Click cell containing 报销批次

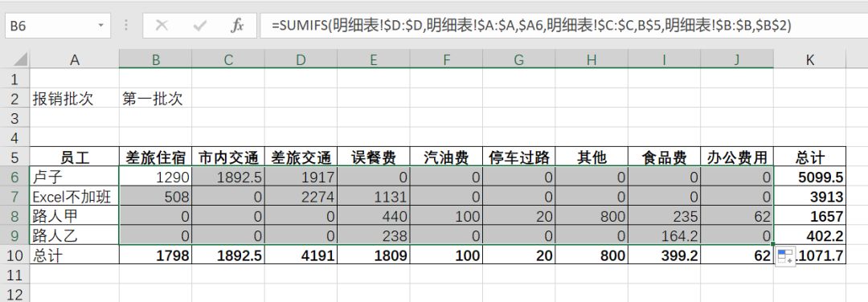tap(74, 99)
